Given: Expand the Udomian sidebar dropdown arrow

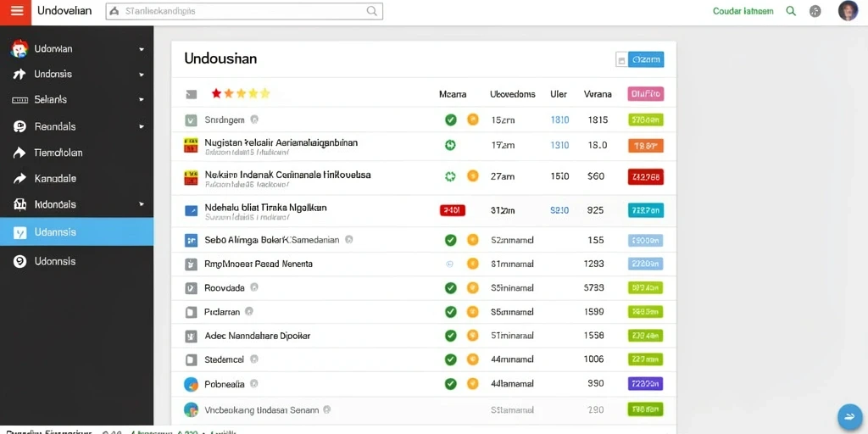Looking at the screenshot, I should click(x=142, y=49).
